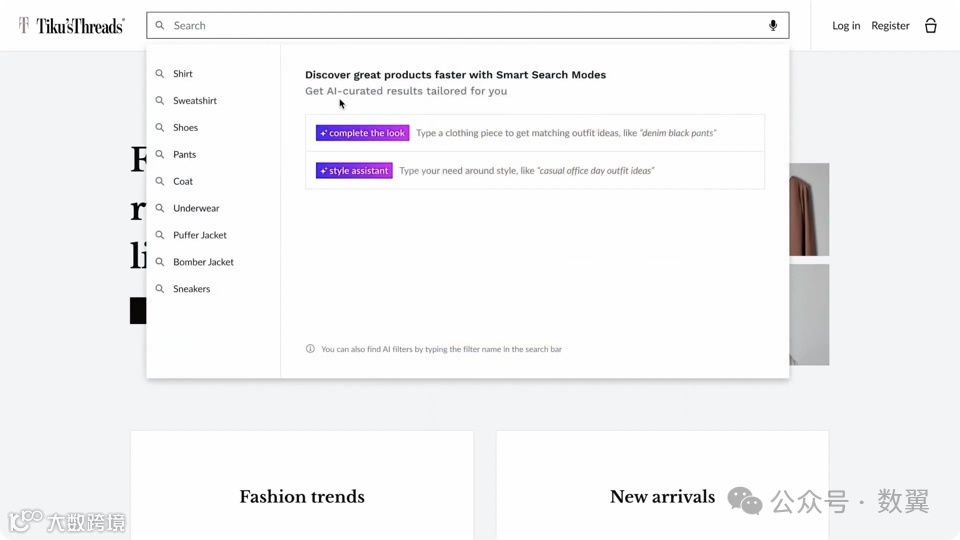Click the magnifier icon in search bar

tap(160, 26)
